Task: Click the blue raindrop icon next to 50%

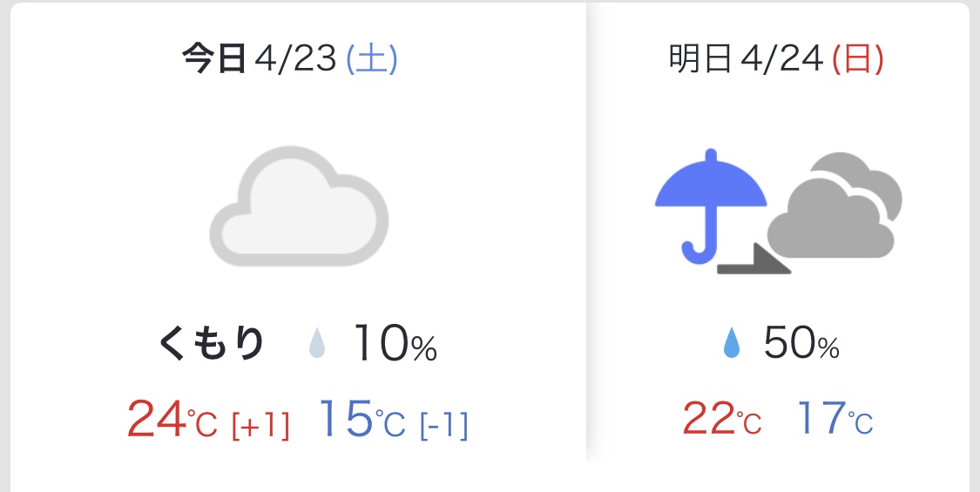Action: pyautogui.click(x=731, y=344)
